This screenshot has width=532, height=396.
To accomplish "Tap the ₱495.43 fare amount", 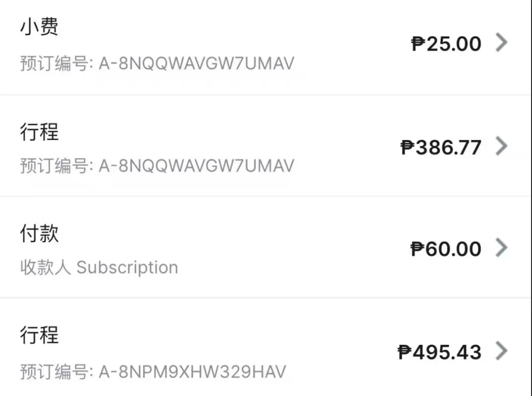I will click(439, 352).
